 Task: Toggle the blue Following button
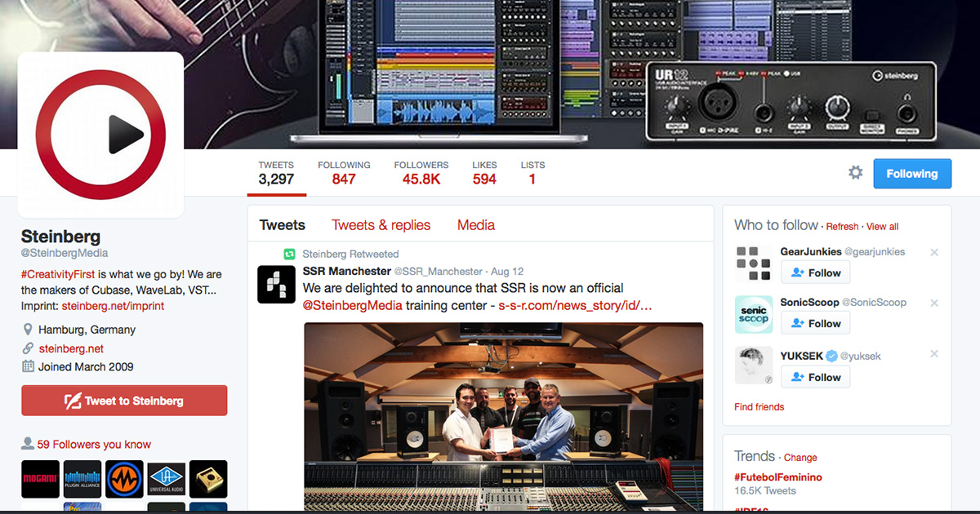coord(912,174)
